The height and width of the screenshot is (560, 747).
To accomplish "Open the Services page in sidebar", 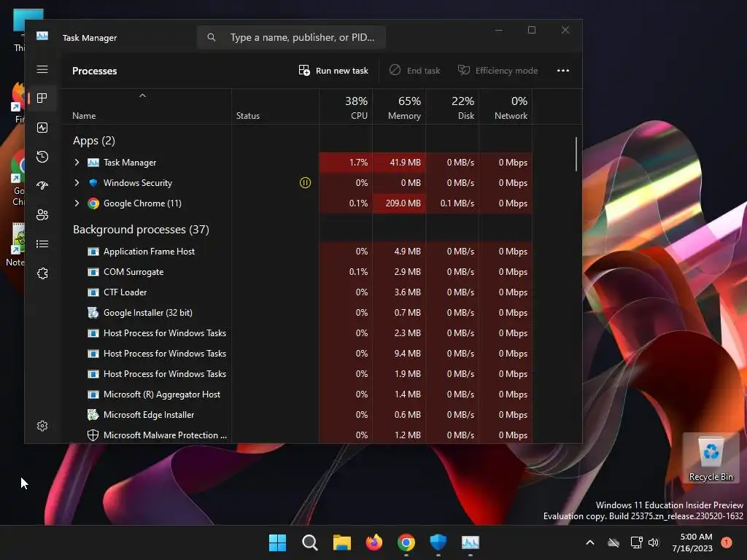I will 42,273.
